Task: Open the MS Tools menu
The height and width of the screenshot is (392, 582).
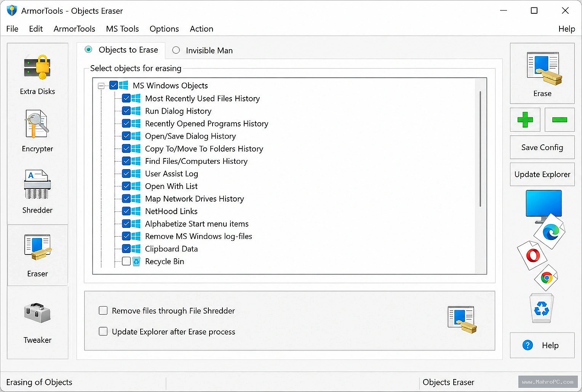Action: pos(122,29)
